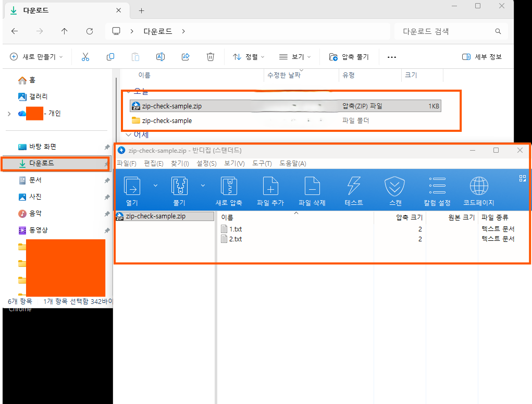Open dropdown arrow next to Bandizip 열기
The width and height of the screenshot is (532, 404).
(155, 186)
